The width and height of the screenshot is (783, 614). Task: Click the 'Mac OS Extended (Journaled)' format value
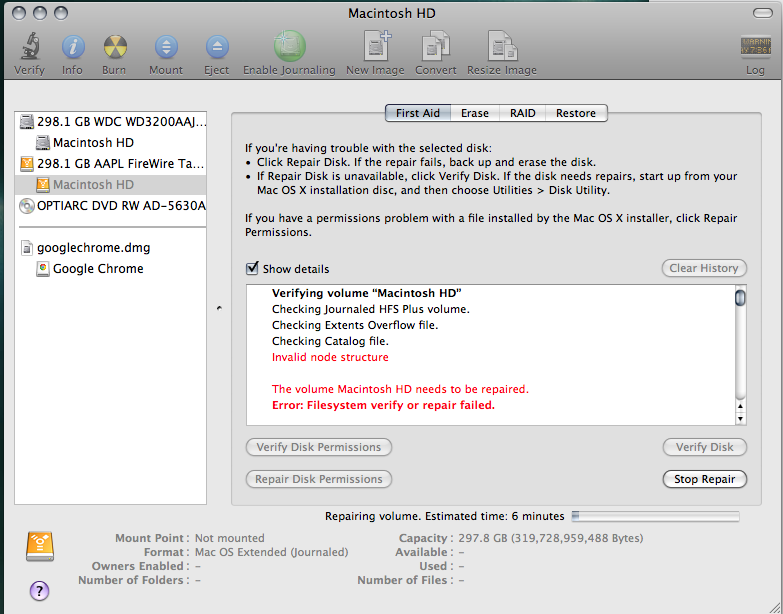(x=272, y=552)
